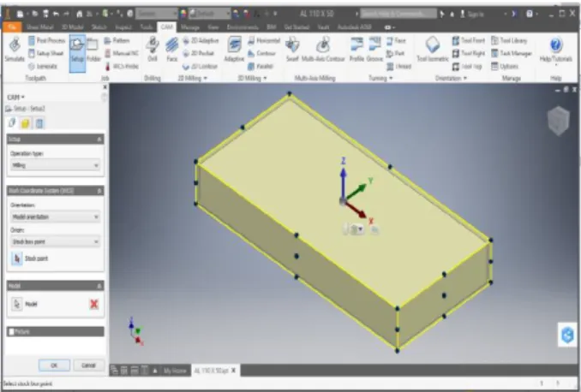581x392 pixels.
Task: Select the Contour 3D milling tool
Action: coord(261,53)
